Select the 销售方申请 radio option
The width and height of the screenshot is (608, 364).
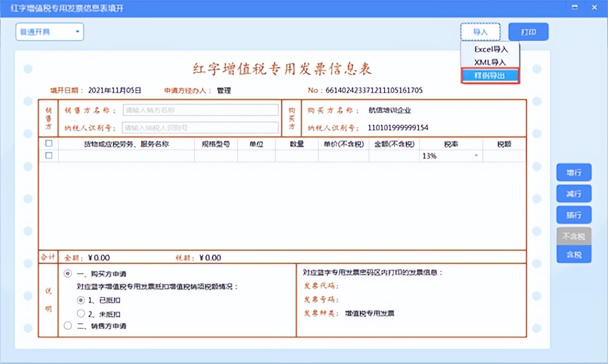67,325
